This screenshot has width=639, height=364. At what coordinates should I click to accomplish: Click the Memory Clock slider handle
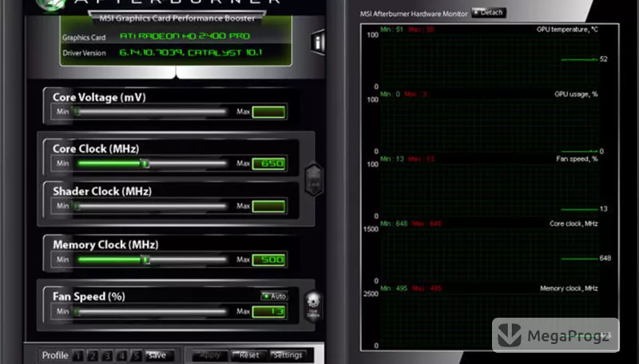coord(145,259)
